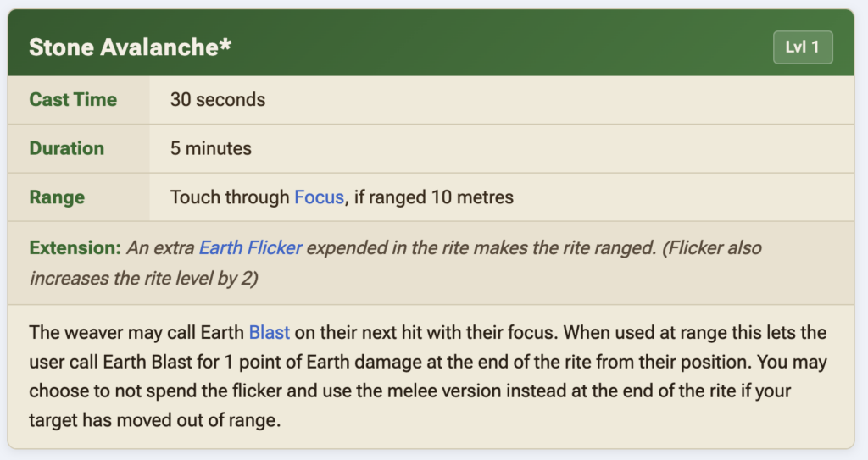The width and height of the screenshot is (868, 460).
Task: Select the Range label
Action: 57,197
